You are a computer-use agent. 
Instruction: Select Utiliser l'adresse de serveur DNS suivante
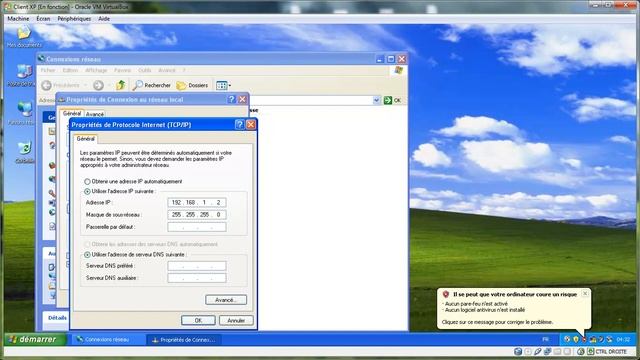tap(87, 254)
